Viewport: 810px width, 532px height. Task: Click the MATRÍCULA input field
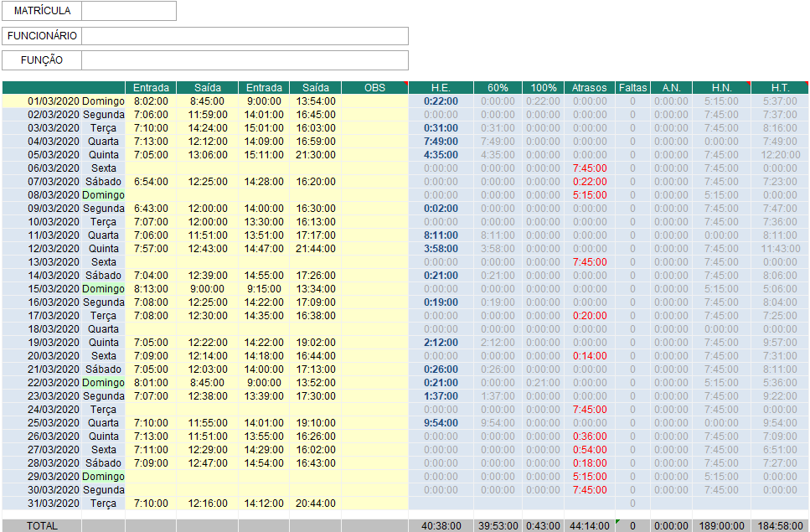tap(129, 11)
